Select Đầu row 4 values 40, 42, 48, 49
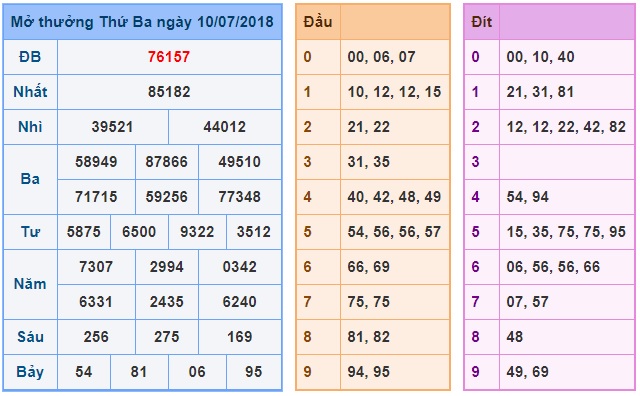This screenshot has height=396, width=640. (x=394, y=197)
